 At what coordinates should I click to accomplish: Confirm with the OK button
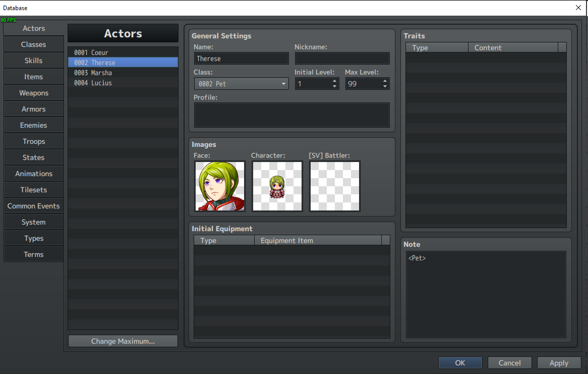460,363
